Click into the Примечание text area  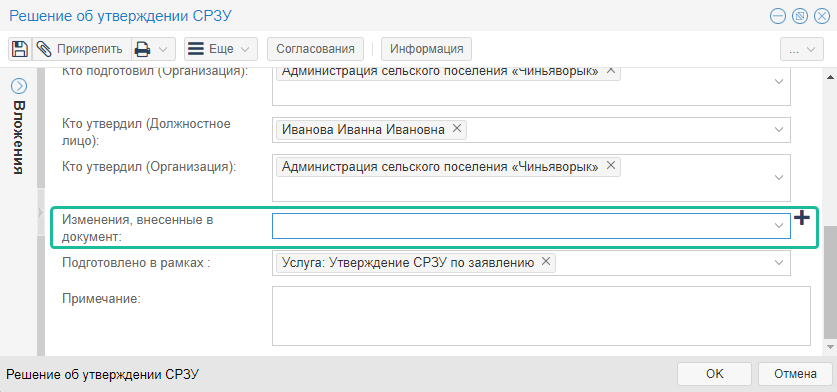(541, 316)
